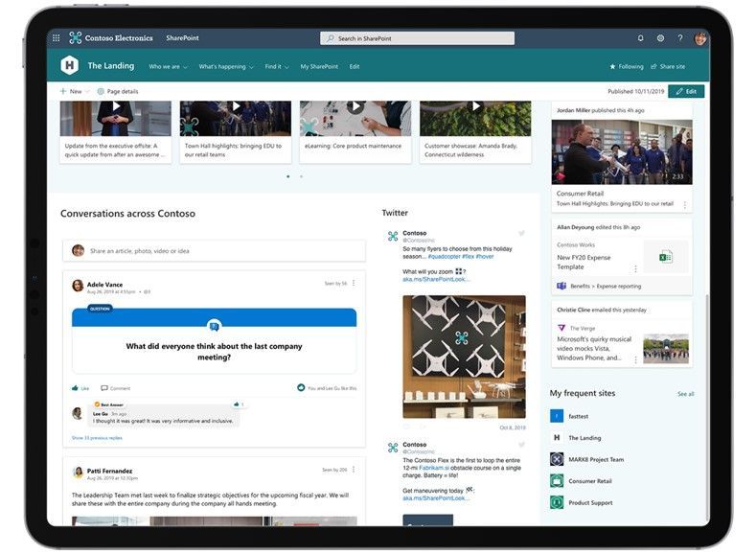Play Customer showcase Amanda Brady video
Screen dimensions: 756x554
point(475,106)
